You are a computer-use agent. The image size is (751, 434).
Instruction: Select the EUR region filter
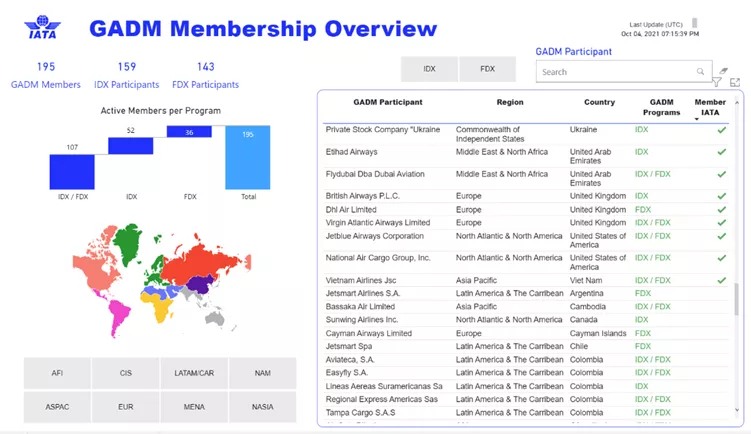pyautogui.click(x=125, y=407)
